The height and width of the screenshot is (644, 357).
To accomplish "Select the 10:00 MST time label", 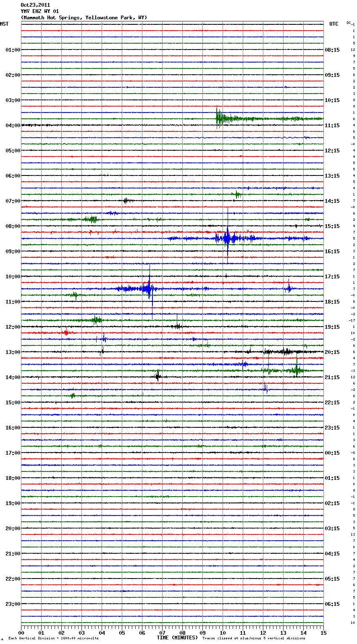I will [x=13, y=276].
